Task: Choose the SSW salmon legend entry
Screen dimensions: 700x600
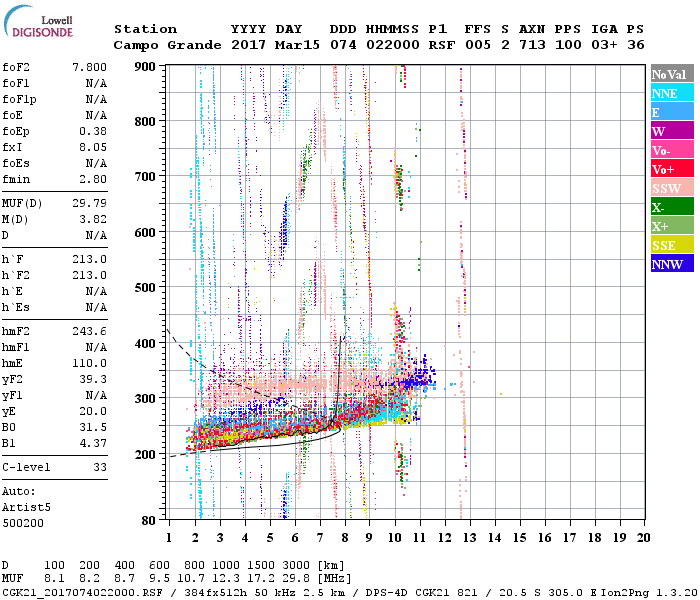Action: pos(671,188)
